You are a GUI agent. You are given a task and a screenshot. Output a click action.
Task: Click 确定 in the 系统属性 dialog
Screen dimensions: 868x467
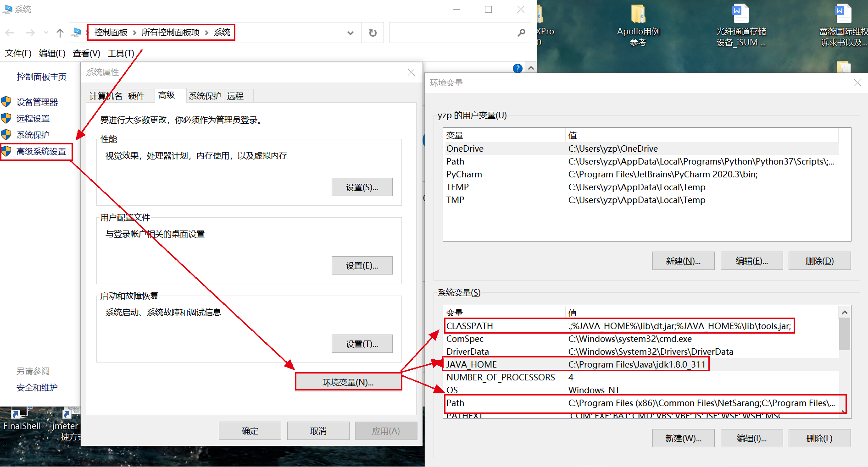pos(250,431)
